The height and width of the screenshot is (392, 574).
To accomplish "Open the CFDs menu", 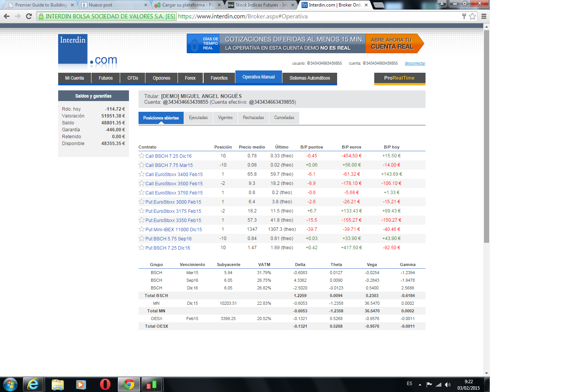I will click(133, 78).
